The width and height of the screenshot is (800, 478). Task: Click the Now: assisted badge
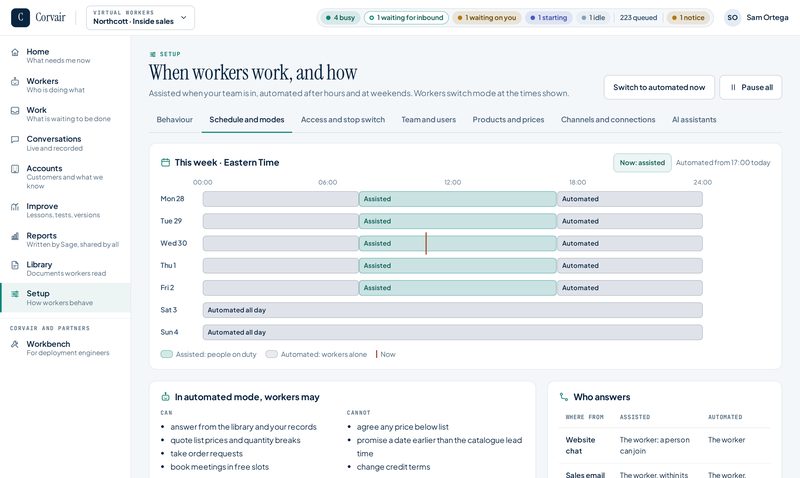(642, 163)
